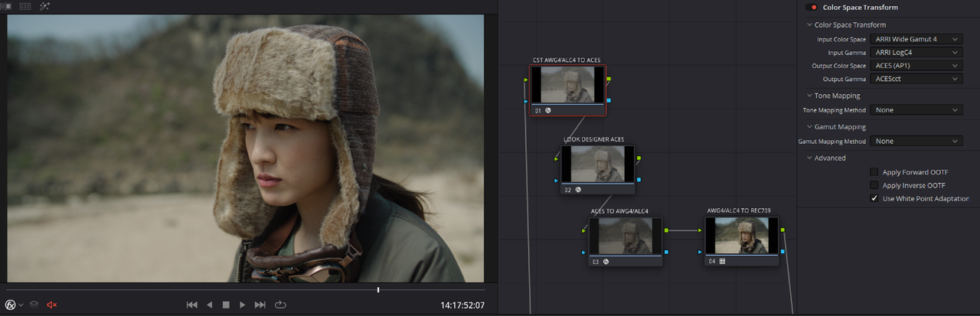Image resolution: width=980 pixels, height=316 pixels.
Task: Click green RGB output of node 03
Action: point(667,230)
